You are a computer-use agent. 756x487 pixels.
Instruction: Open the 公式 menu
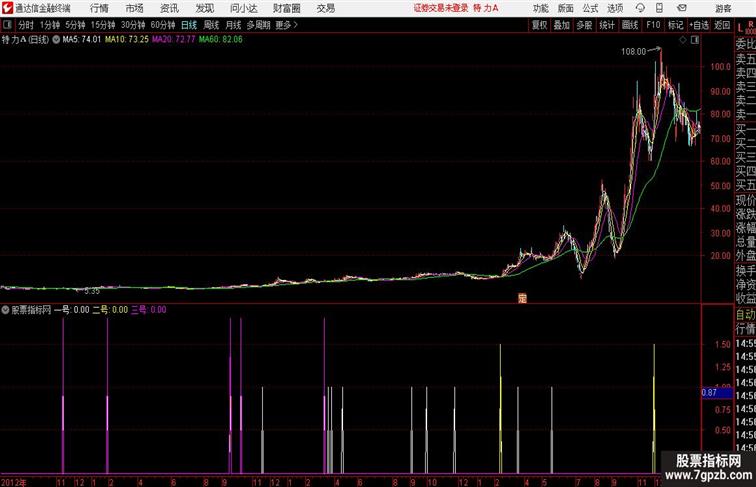coord(590,8)
